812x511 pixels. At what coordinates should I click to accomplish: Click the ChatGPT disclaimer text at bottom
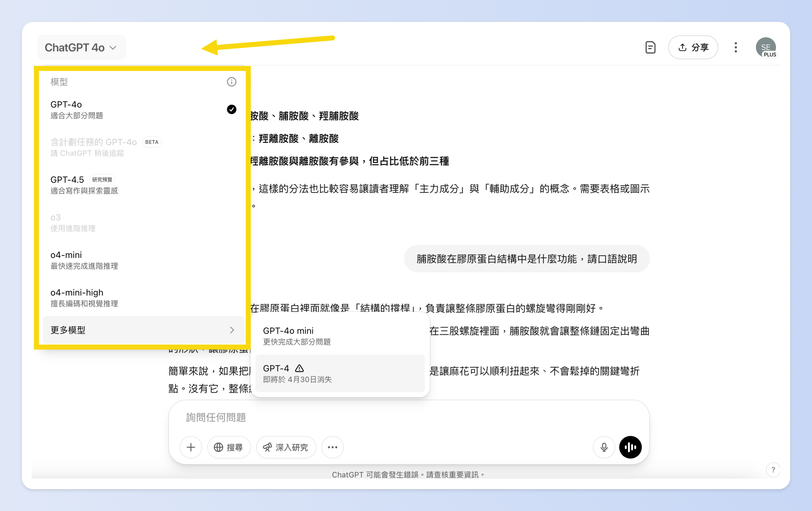coord(408,475)
